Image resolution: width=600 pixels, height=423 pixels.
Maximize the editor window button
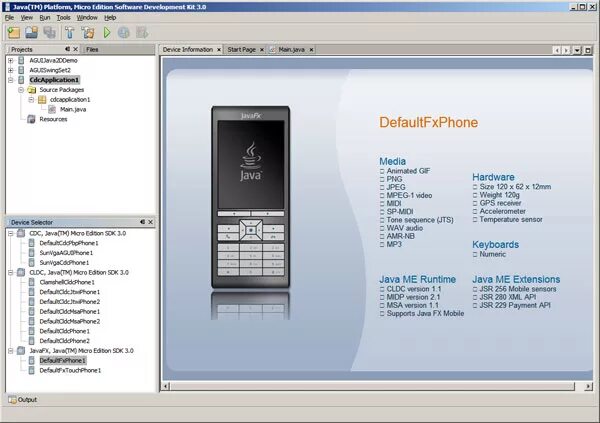(588, 50)
